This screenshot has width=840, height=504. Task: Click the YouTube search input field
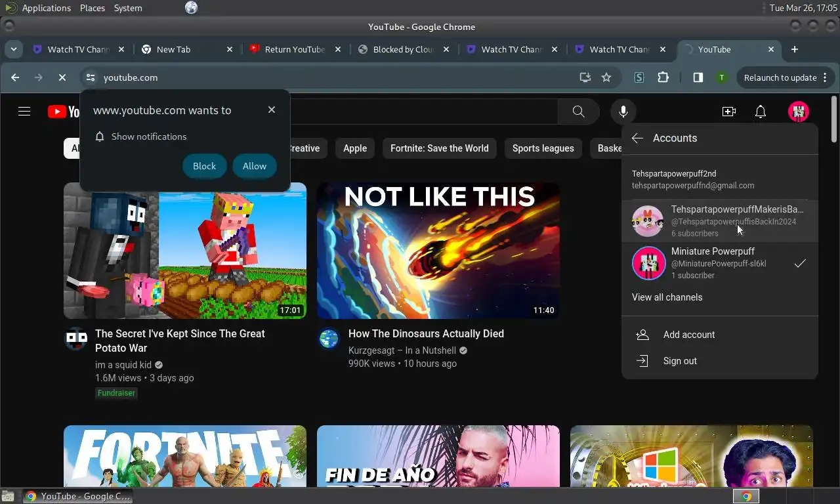(x=423, y=112)
